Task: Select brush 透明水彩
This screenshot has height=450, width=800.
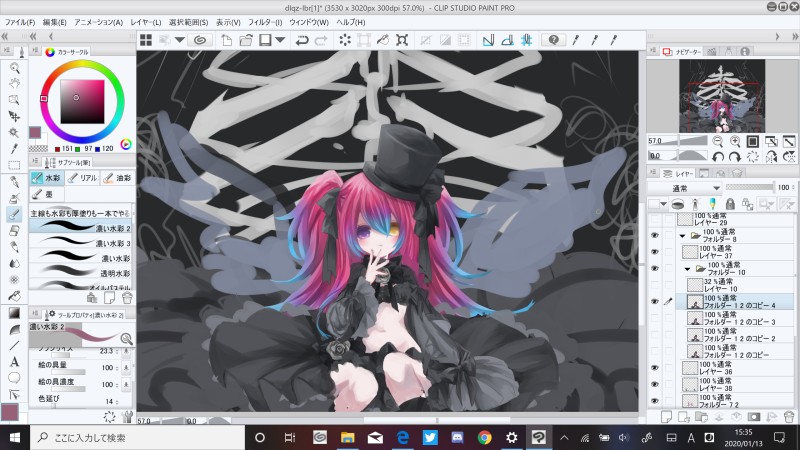Action: coord(81,272)
